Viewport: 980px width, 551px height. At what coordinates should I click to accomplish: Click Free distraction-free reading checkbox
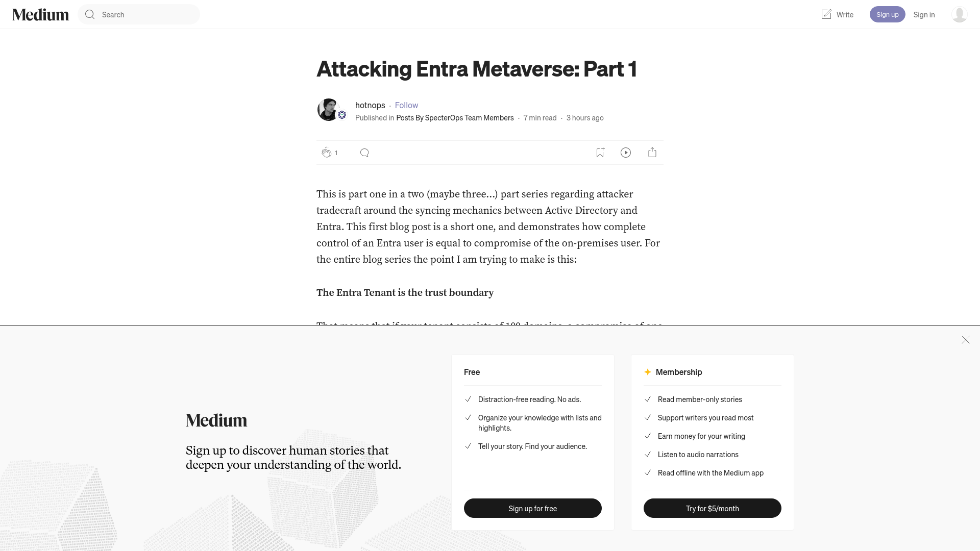pyautogui.click(x=469, y=399)
